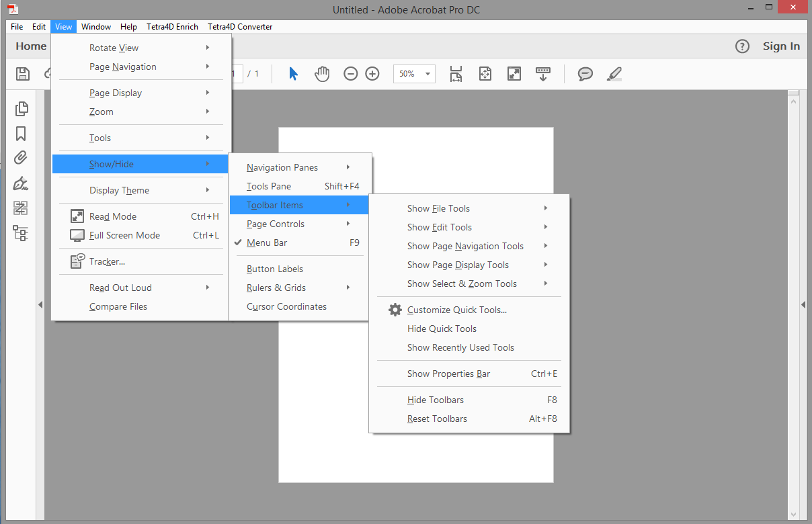Viewport: 812px width, 524px height.
Task: Toggle Show Recently Used Tools
Action: pyautogui.click(x=469, y=347)
